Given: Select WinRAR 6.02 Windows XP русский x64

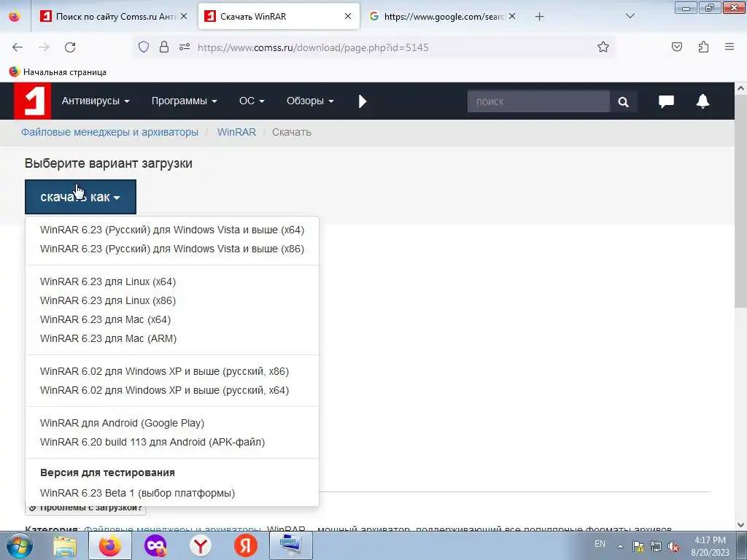Looking at the screenshot, I should point(164,390).
